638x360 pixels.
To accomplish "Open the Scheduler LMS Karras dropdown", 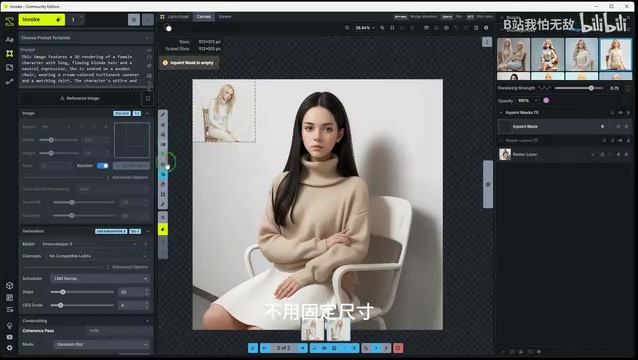I will point(100,279).
